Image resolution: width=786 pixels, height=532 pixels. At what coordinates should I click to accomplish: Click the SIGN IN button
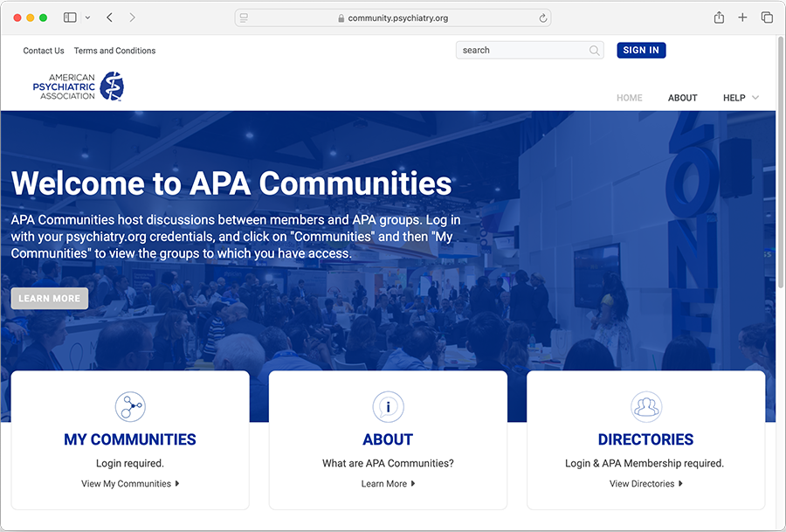coord(641,50)
